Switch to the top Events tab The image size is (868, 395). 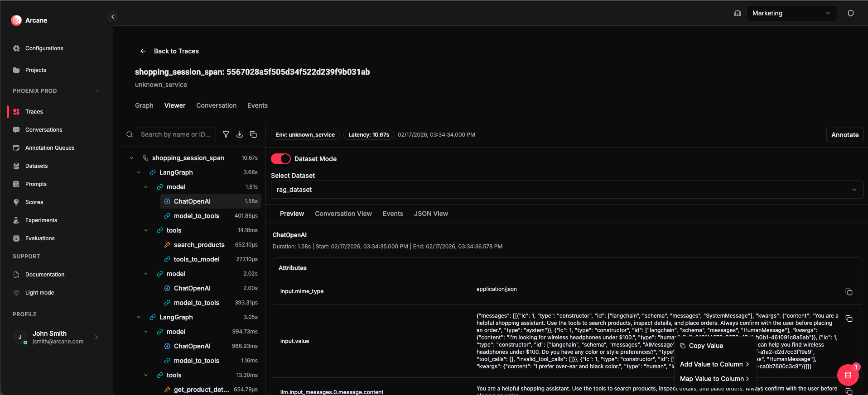point(257,105)
